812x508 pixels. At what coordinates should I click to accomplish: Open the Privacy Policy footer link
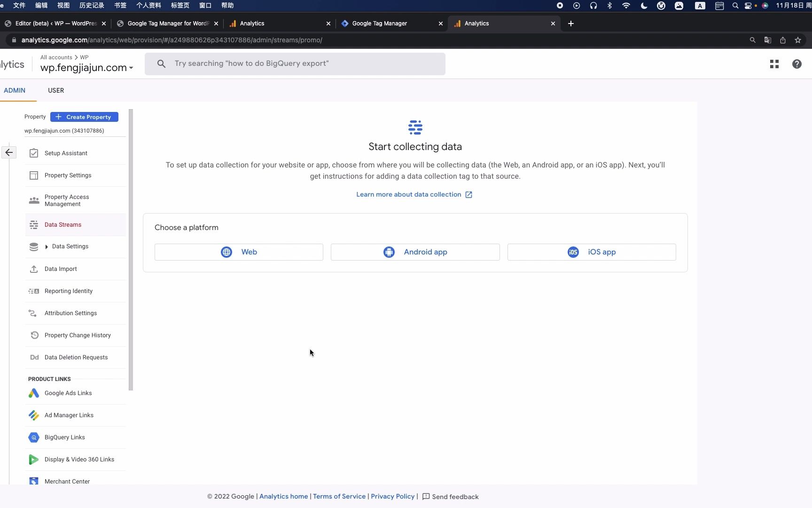pyautogui.click(x=392, y=497)
